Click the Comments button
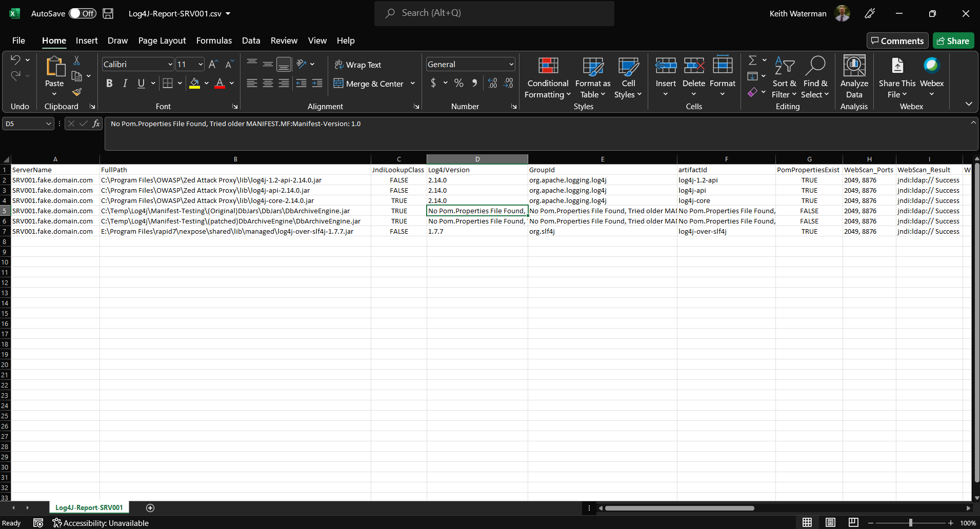 coord(897,41)
